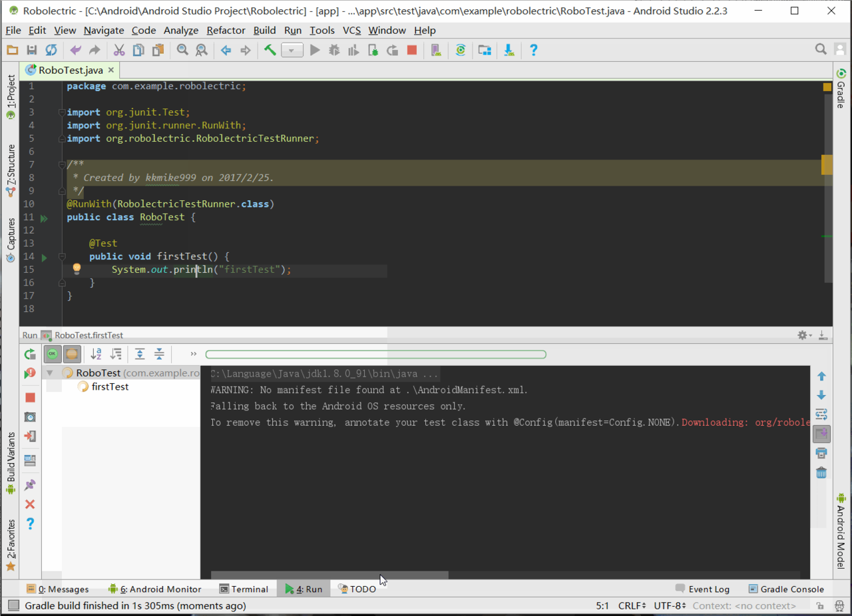
Task: Click the AVD Manager icon
Action: [436, 50]
